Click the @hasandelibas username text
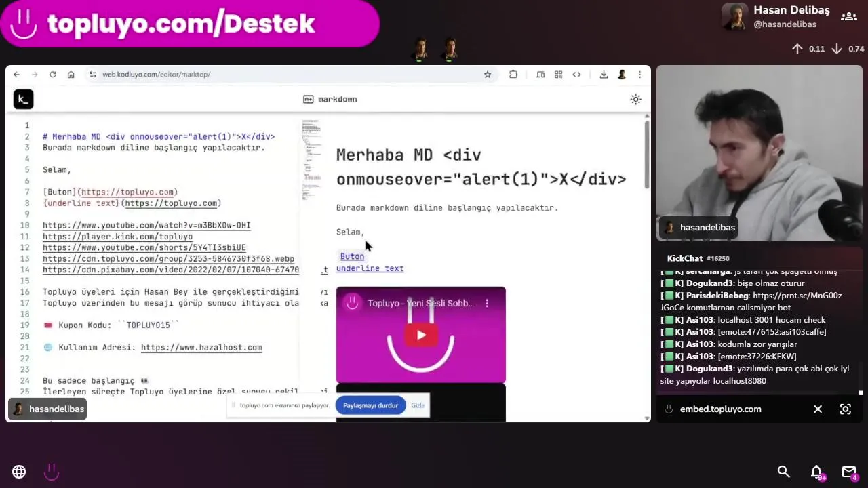This screenshot has width=868, height=488. pos(785,24)
